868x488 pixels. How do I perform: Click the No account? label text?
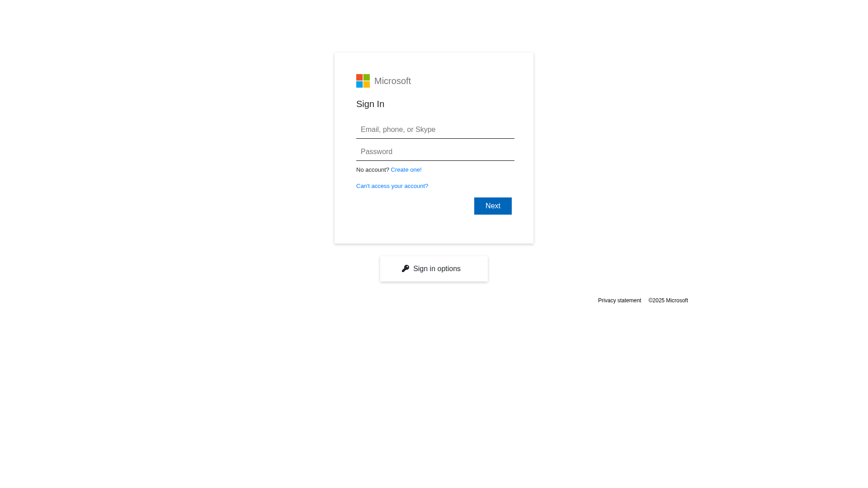(x=373, y=170)
